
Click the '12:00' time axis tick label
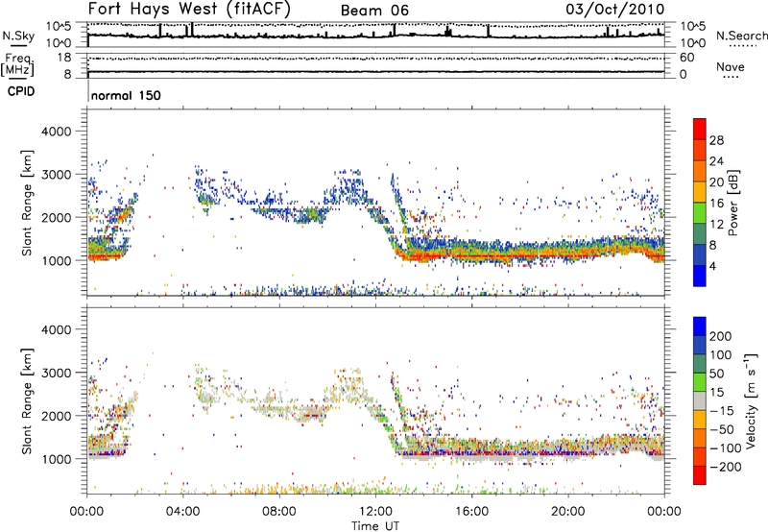(375, 511)
